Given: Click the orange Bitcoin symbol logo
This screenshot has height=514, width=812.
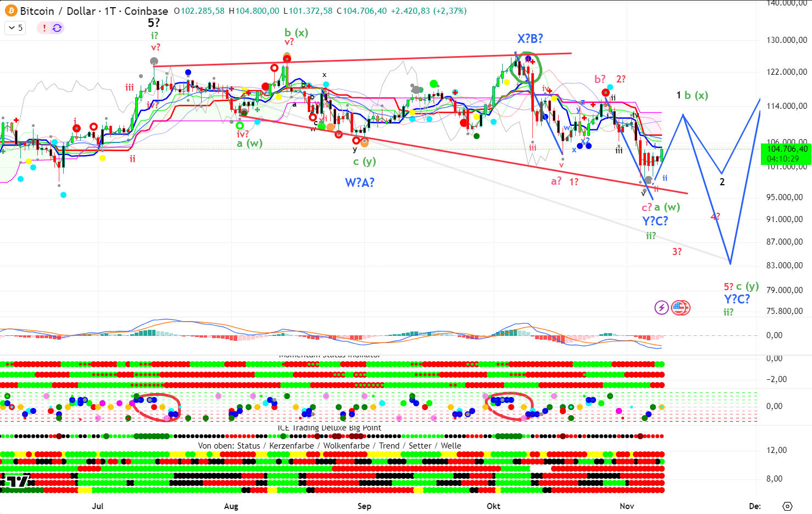Looking at the screenshot, I should tap(10, 11).
